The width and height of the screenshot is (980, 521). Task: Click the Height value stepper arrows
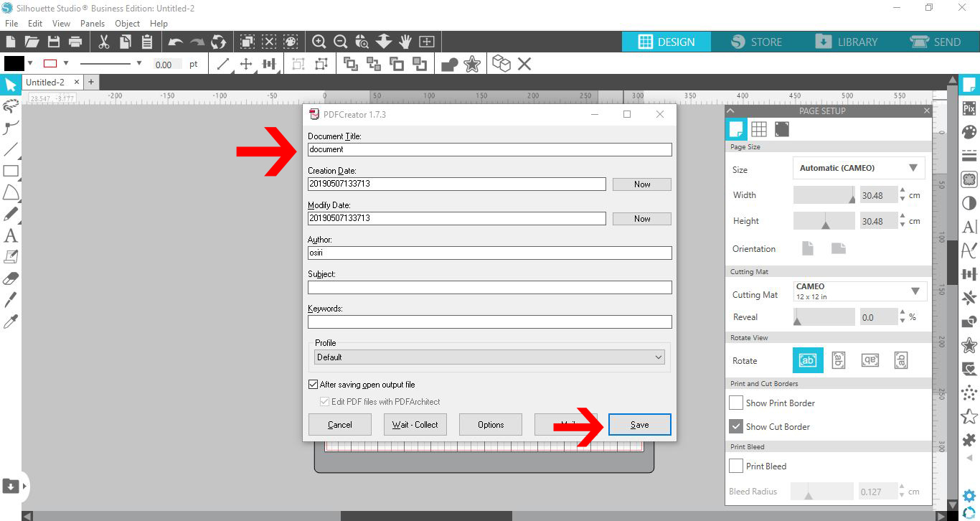(x=902, y=220)
